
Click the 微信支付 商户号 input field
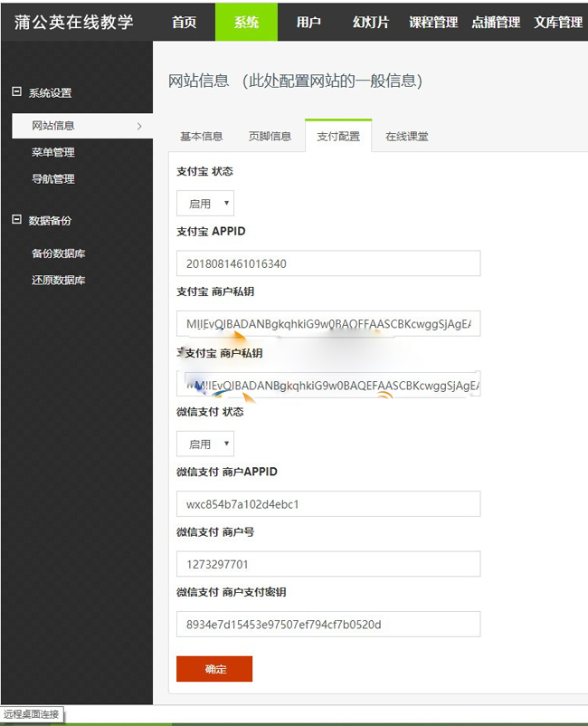(x=328, y=564)
